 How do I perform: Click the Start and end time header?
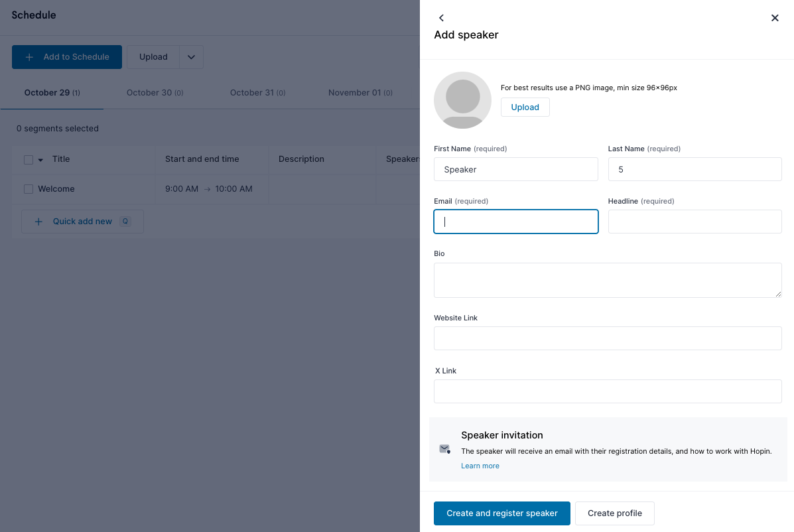pos(202,159)
